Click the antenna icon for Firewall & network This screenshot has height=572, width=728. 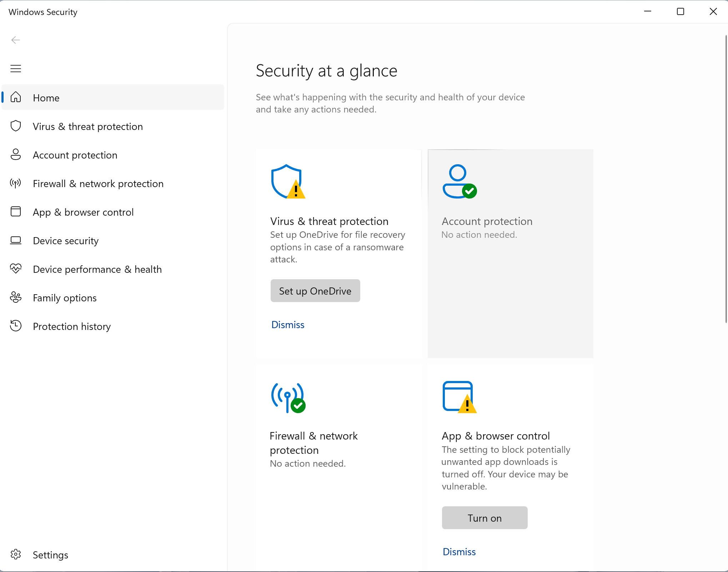point(16,183)
